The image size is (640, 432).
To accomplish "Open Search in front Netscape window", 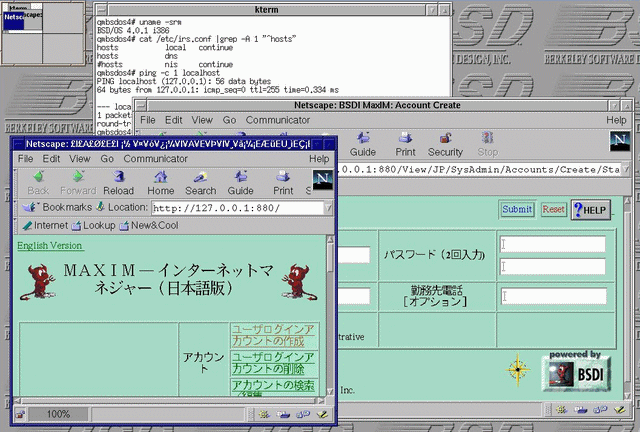I will click(x=200, y=182).
